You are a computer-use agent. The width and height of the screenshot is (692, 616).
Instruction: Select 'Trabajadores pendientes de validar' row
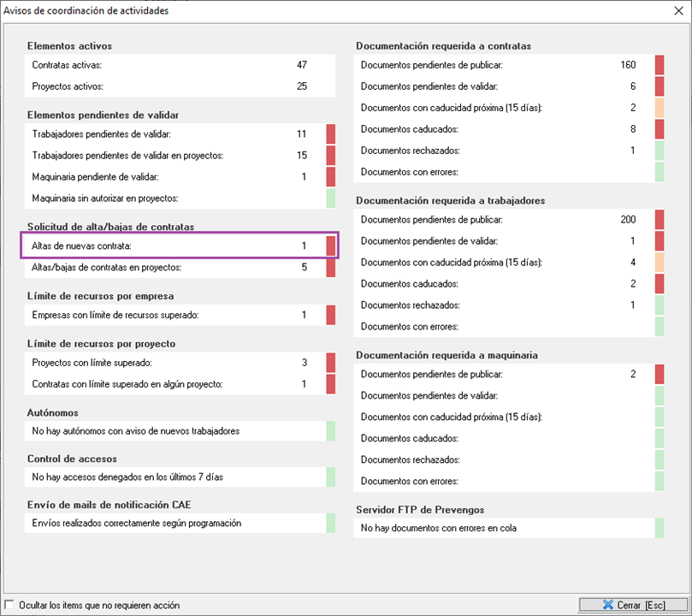(x=171, y=134)
